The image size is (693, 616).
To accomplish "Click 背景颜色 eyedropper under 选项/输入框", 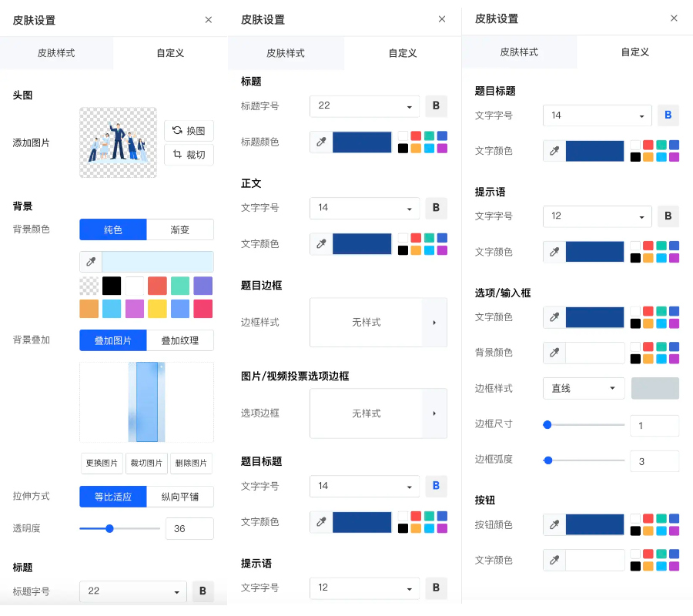I will [x=554, y=353].
